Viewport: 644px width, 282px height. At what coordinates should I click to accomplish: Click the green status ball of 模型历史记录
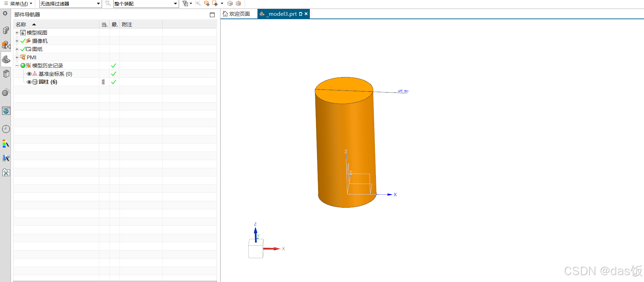23,65
